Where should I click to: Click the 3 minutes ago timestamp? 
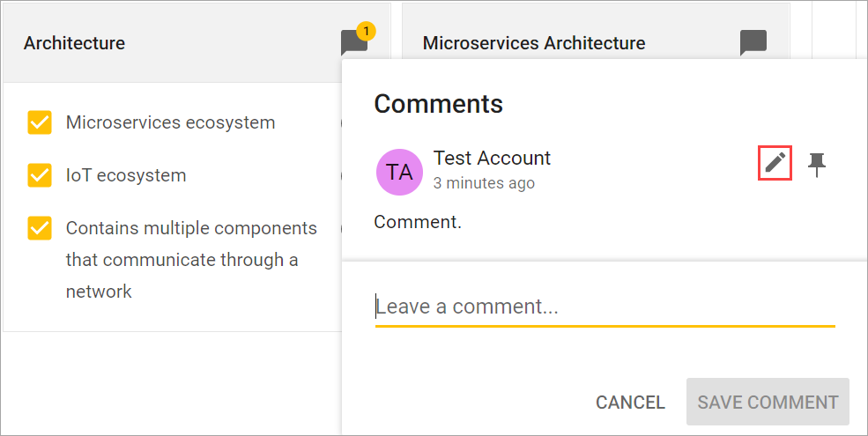(484, 184)
